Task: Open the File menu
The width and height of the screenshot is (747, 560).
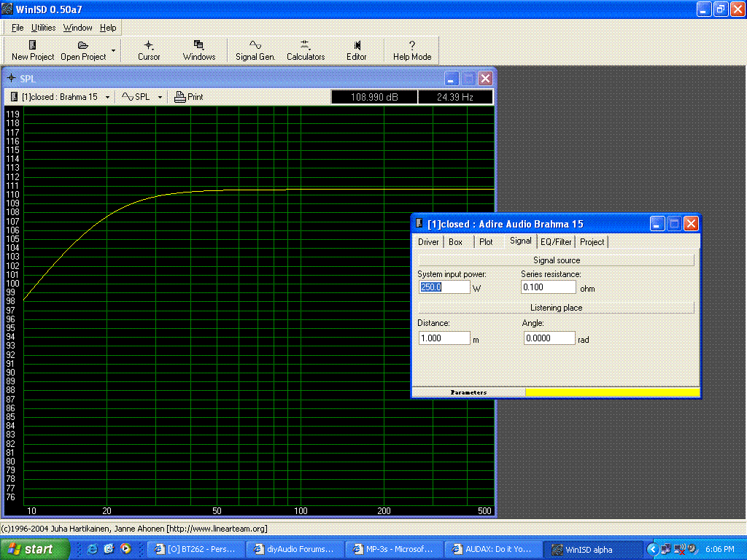Action: pos(18,28)
